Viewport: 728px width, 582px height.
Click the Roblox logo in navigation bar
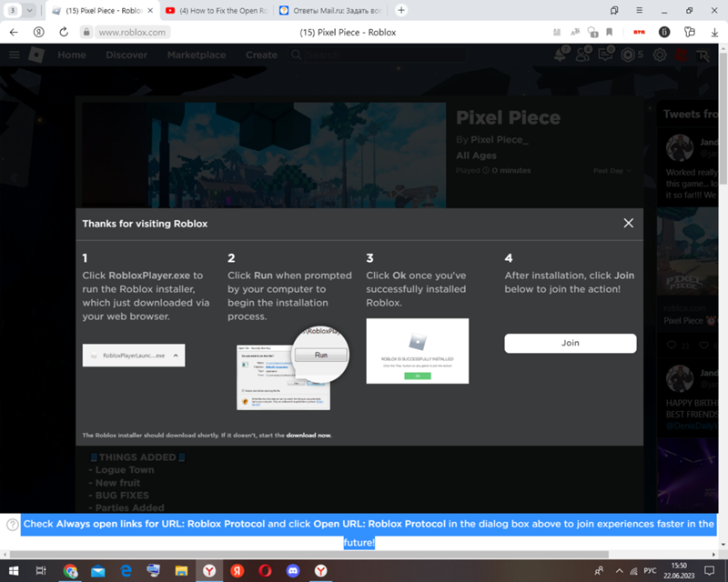point(36,55)
